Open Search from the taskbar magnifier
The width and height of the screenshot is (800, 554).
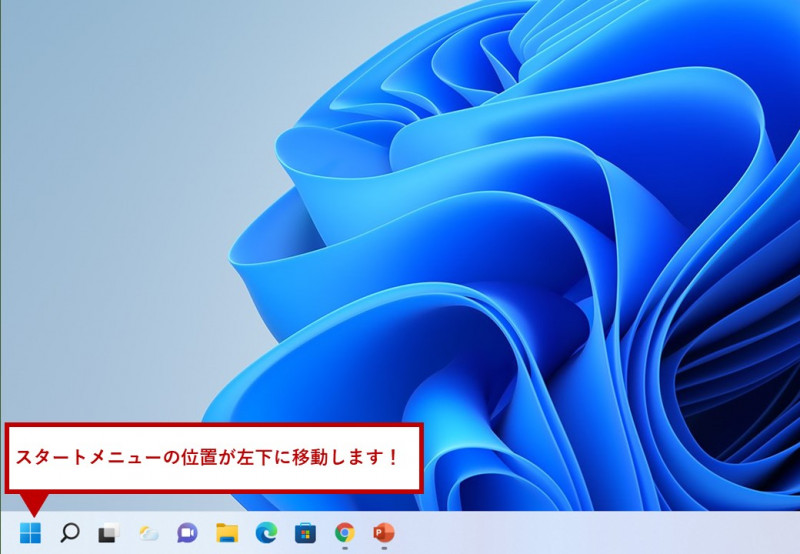pyautogui.click(x=70, y=533)
